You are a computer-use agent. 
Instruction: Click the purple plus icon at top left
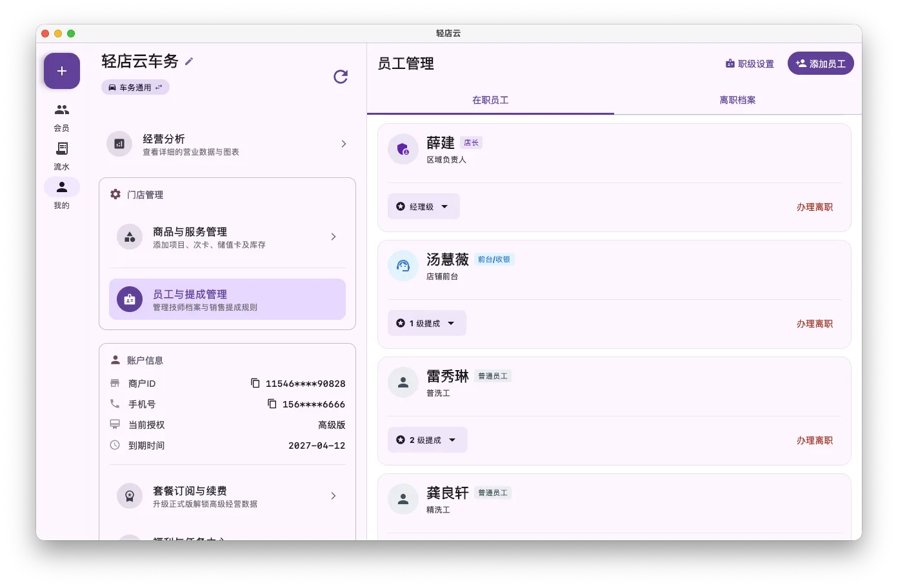(x=61, y=70)
